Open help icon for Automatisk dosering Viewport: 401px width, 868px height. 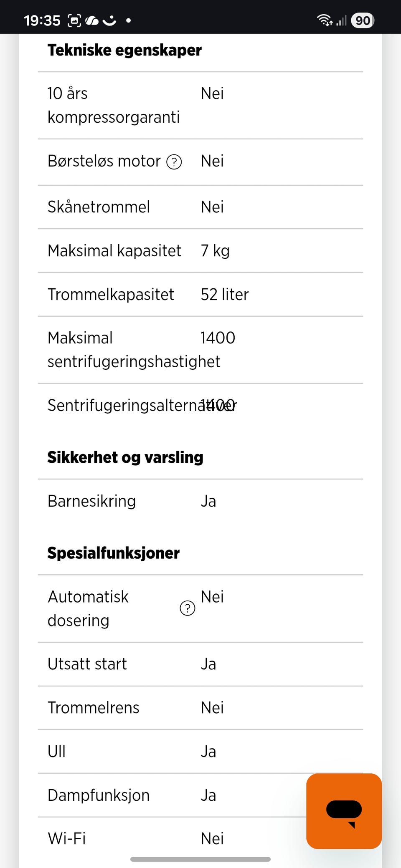pyautogui.click(x=187, y=608)
